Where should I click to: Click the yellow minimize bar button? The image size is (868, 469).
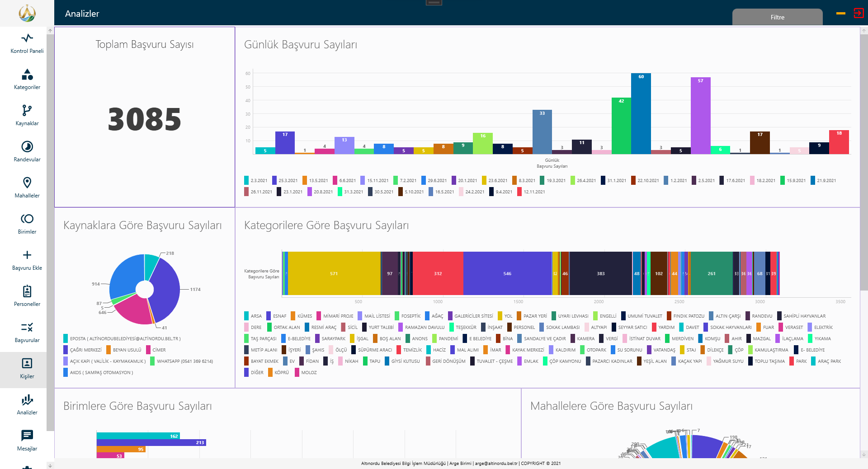(841, 14)
